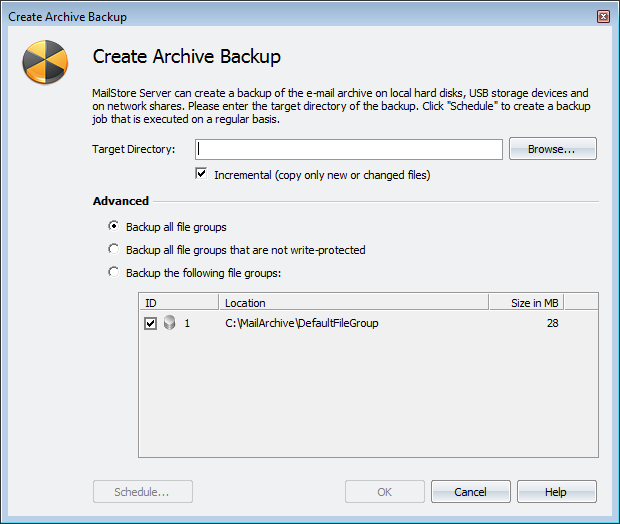Open the Browse folder dialog
This screenshot has height=524, width=620.
pyautogui.click(x=552, y=149)
